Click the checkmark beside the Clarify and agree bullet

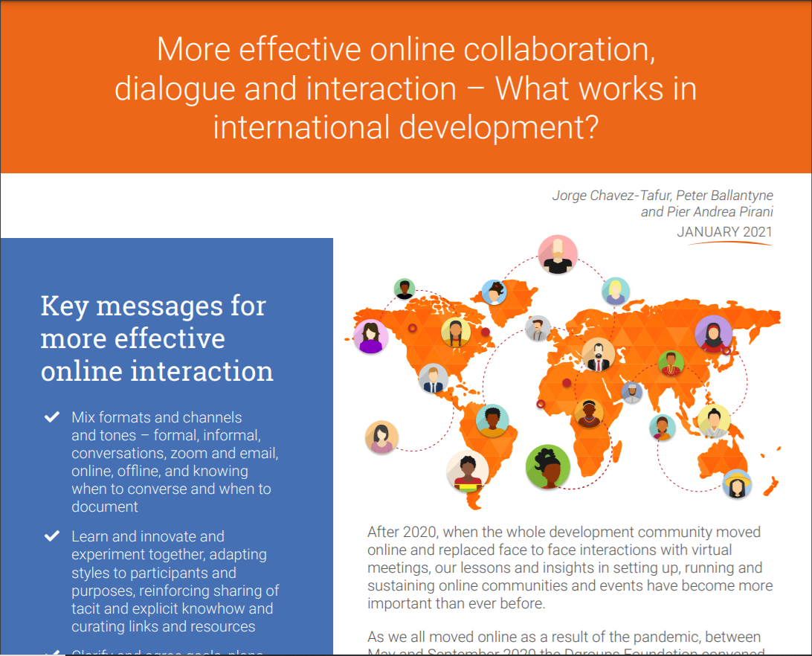pyautogui.click(x=52, y=652)
